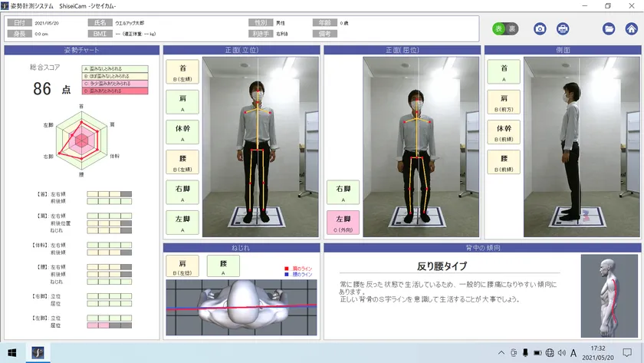
Task: Click the hexagonal radar chart
Action: click(x=81, y=140)
